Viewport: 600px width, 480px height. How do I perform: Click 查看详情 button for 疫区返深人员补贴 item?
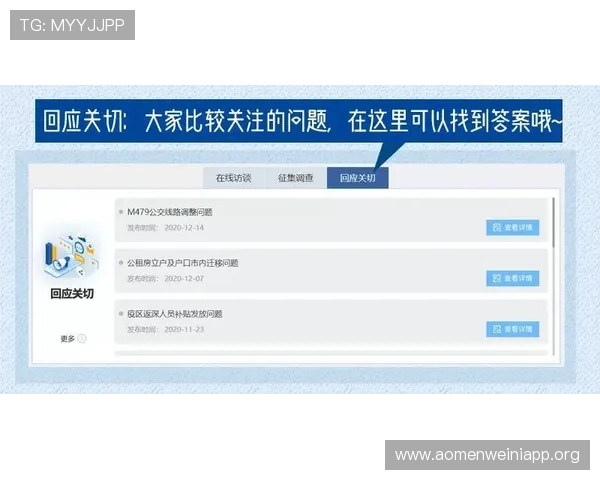click(x=513, y=329)
